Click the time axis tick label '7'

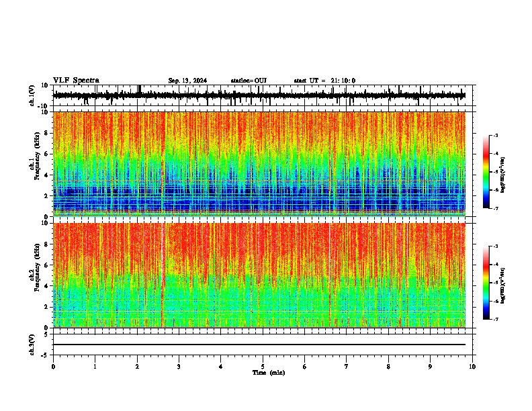point(347,367)
